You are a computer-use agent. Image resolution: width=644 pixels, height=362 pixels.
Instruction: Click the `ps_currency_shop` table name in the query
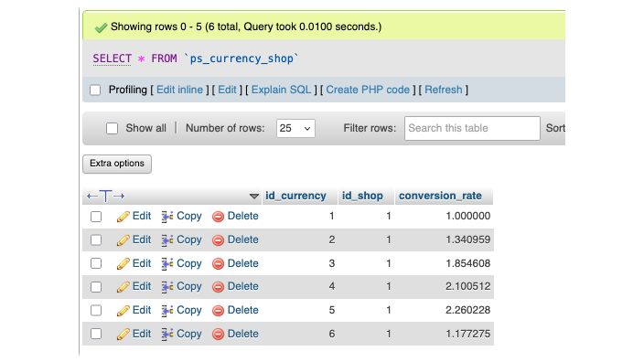[241, 59]
